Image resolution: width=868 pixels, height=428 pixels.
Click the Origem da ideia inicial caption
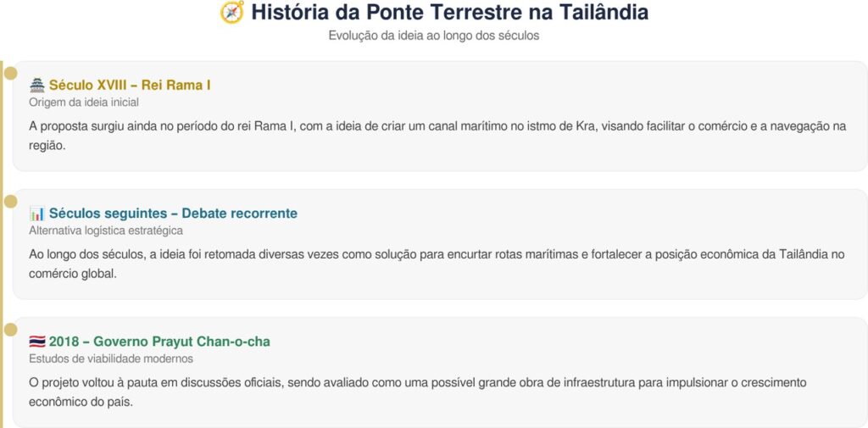(x=84, y=102)
